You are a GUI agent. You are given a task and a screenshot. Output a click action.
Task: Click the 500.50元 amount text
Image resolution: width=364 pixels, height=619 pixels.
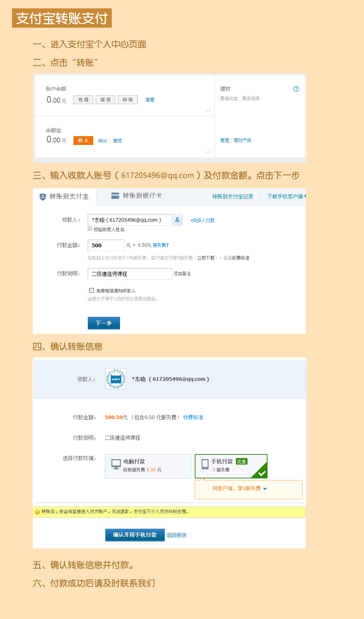pos(116,417)
